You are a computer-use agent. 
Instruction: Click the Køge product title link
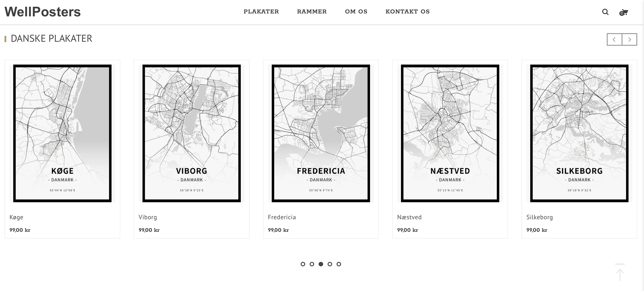click(16, 217)
